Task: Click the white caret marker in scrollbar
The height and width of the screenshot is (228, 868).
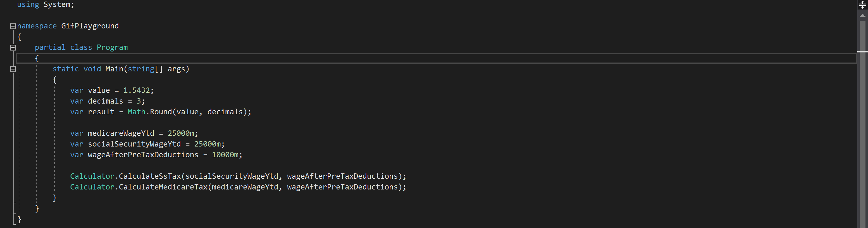Action: click(862, 51)
